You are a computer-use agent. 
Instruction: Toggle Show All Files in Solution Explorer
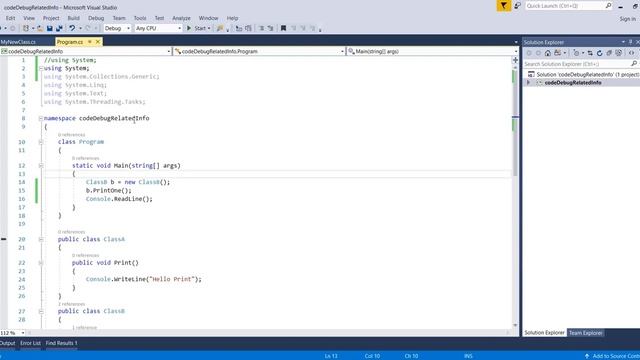[619, 53]
